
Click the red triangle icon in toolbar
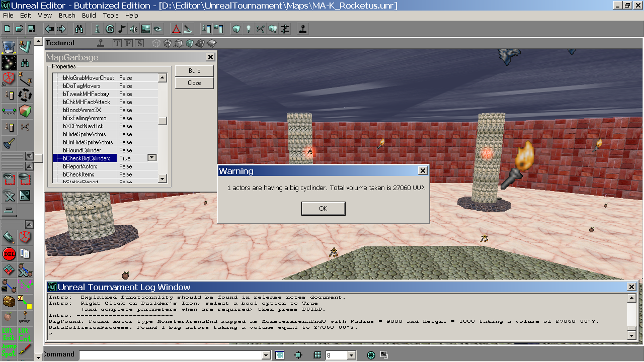point(176,29)
